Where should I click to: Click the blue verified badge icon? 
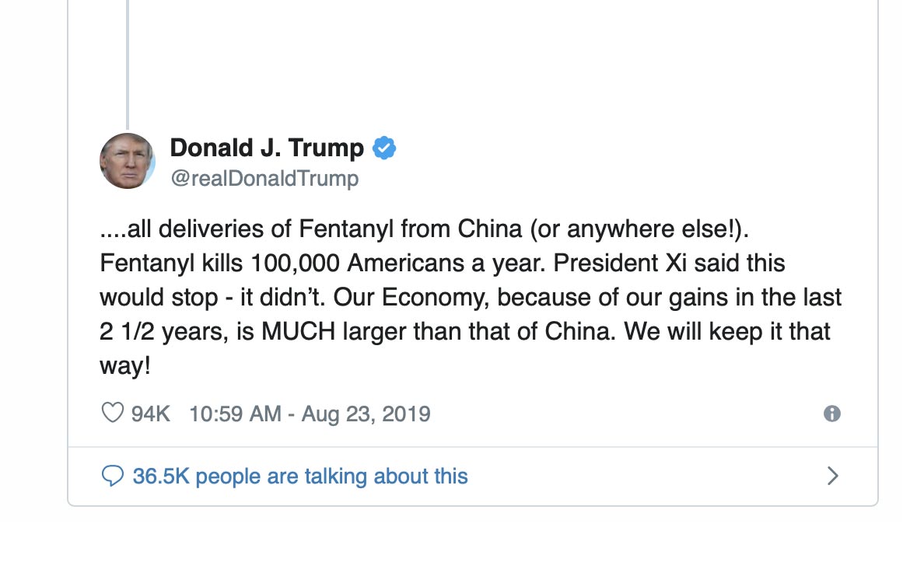(x=385, y=147)
